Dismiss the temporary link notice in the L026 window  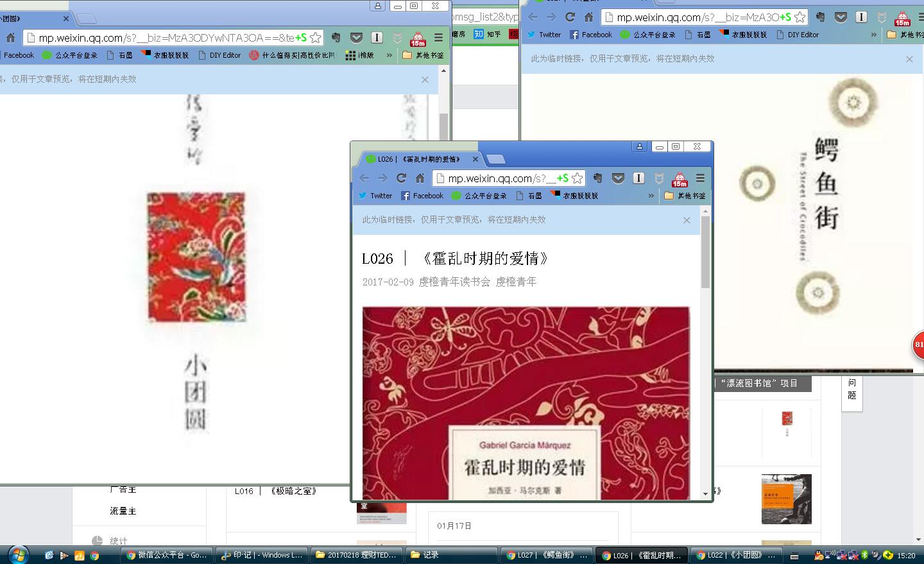[x=687, y=220]
